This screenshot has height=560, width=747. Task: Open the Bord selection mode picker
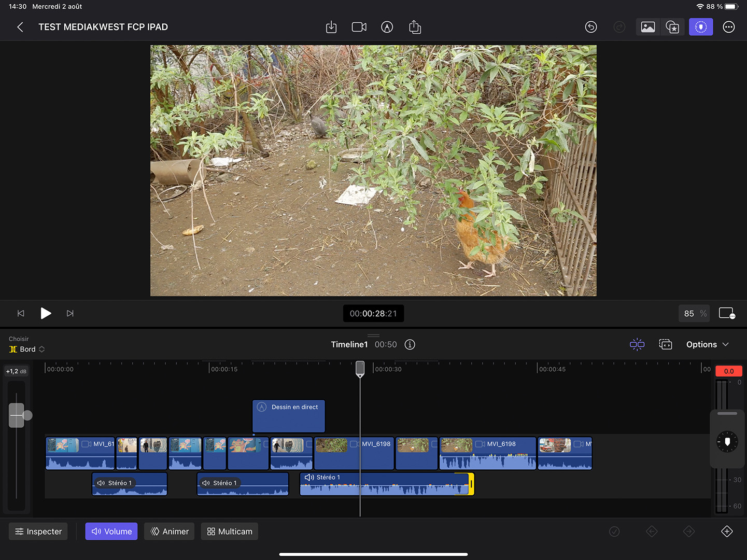pyautogui.click(x=27, y=349)
